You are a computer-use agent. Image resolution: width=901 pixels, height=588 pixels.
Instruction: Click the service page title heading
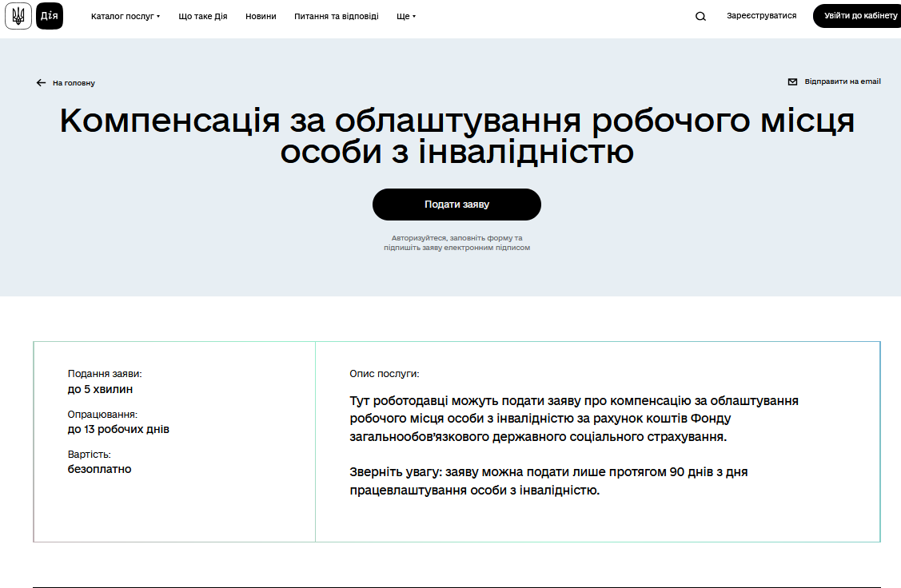coord(456,136)
